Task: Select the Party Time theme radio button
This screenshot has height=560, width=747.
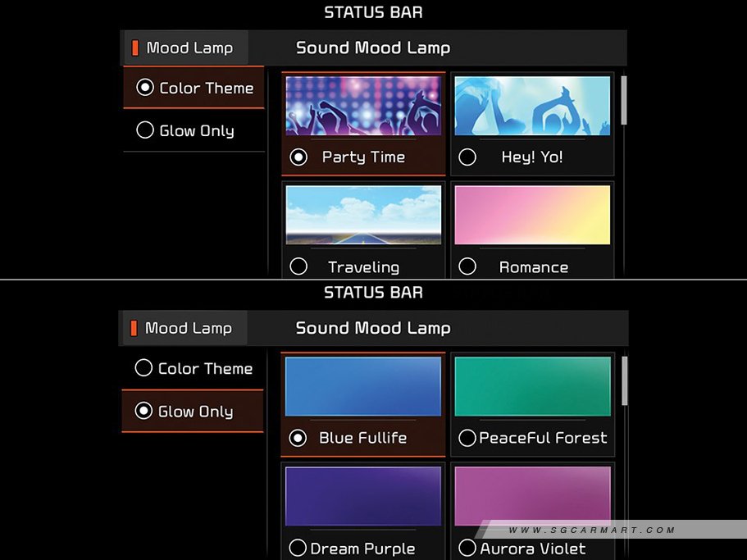Action: pos(299,157)
